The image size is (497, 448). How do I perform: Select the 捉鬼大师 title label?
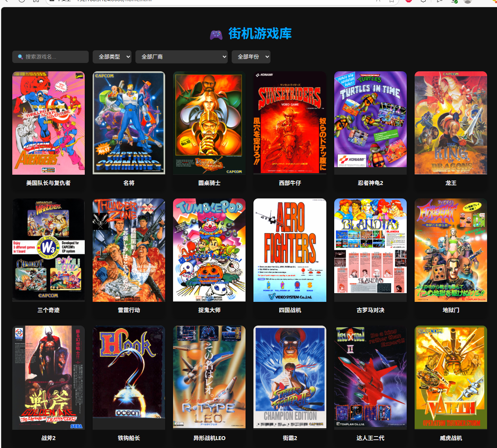click(x=209, y=310)
